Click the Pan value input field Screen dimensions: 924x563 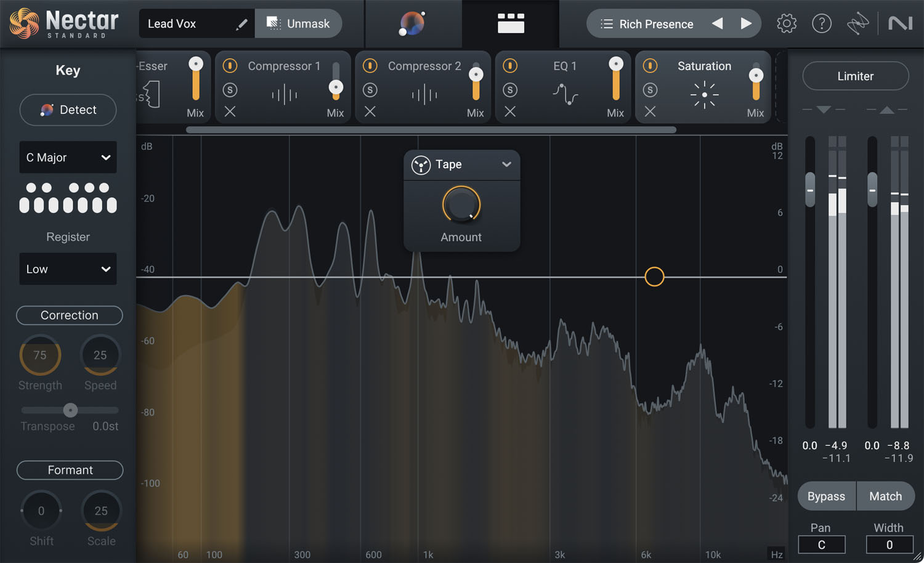click(x=821, y=545)
